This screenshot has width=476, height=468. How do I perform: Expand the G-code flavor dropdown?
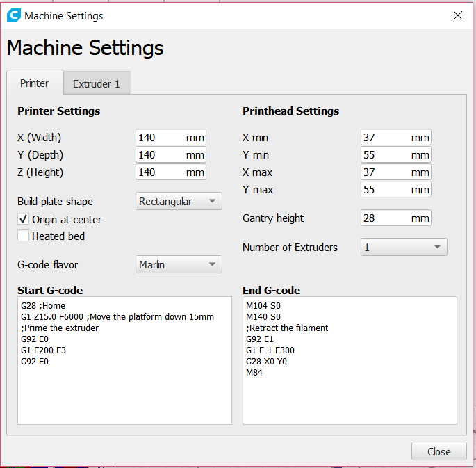[179, 265]
